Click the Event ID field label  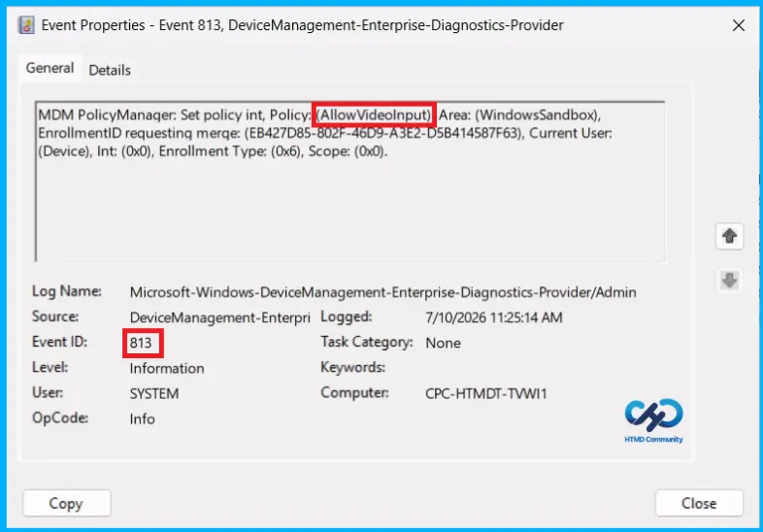59,342
